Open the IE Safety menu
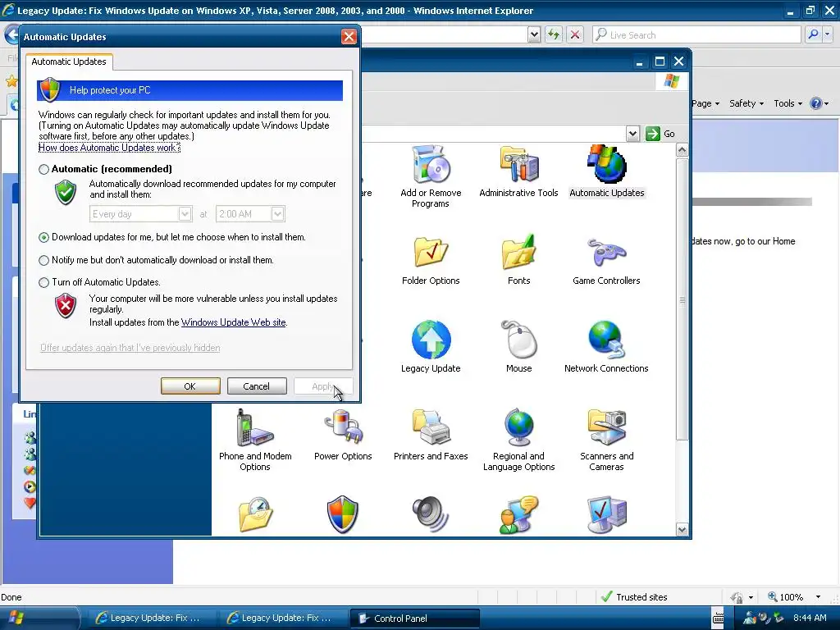 pos(746,103)
